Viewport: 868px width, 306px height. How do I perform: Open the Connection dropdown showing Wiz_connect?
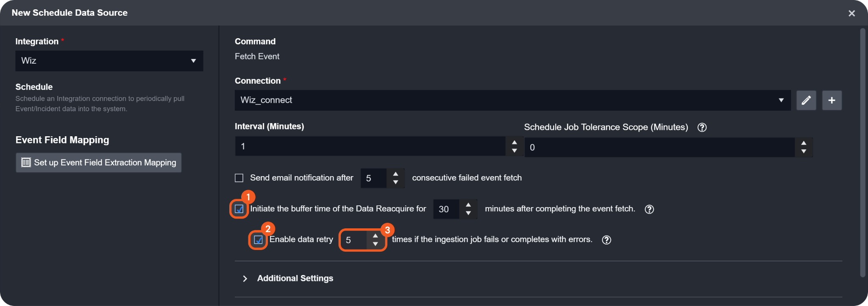512,100
